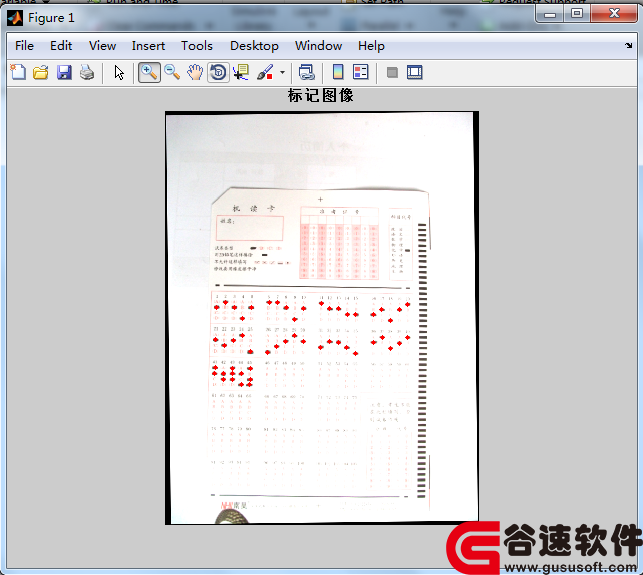Click the answer sheet image in axes
The height and width of the screenshot is (575, 643).
click(x=322, y=318)
